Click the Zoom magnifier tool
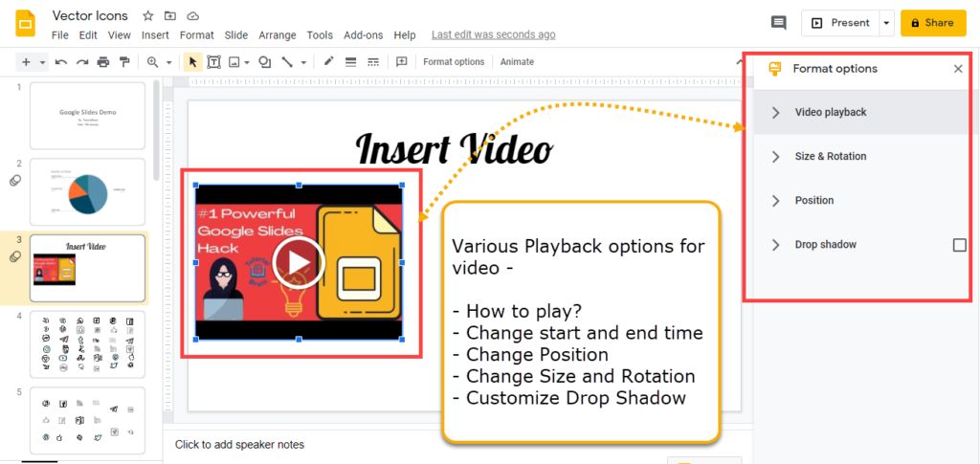980x464 pixels. click(153, 62)
